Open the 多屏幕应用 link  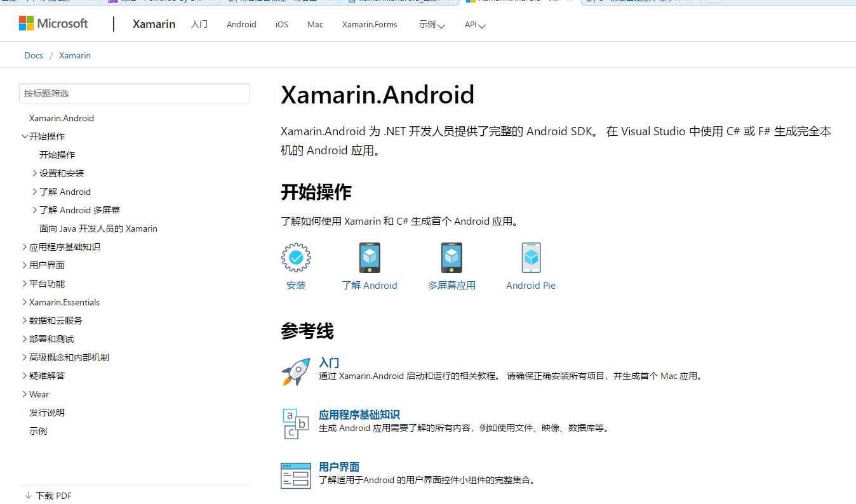click(451, 286)
